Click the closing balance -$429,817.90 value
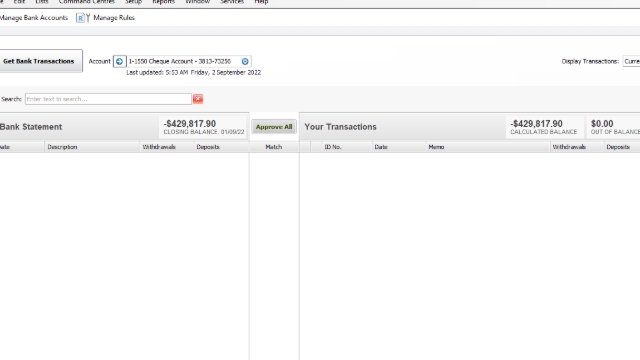Screen dimensions: 640x360 click(x=190, y=124)
